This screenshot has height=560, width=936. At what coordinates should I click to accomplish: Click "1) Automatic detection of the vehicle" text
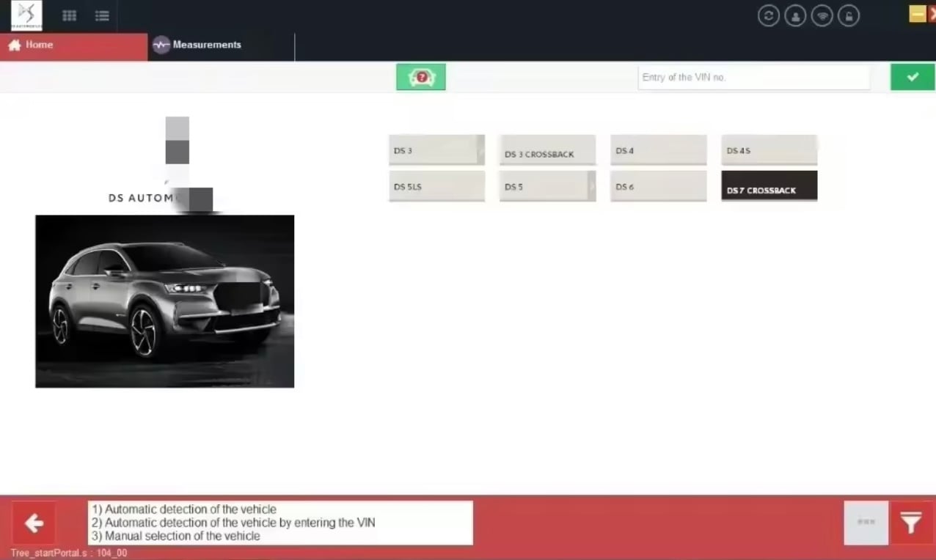[184, 509]
